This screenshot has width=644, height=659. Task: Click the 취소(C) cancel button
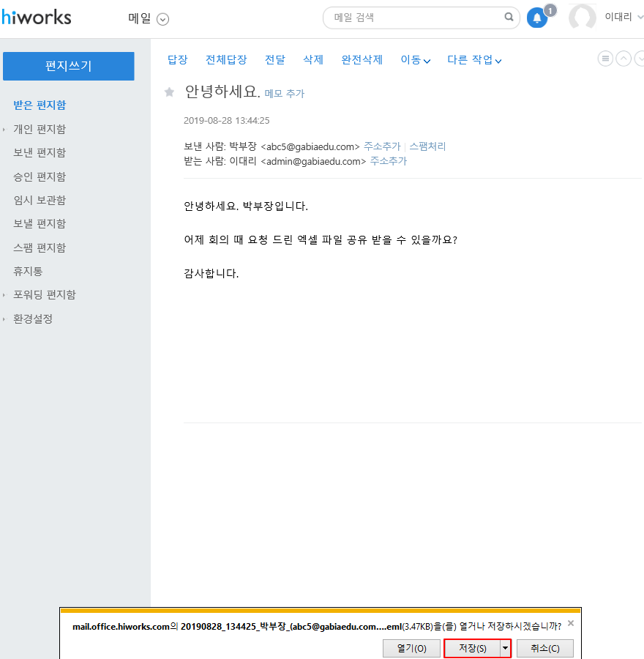pyautogui.click(x=545, y=649)
